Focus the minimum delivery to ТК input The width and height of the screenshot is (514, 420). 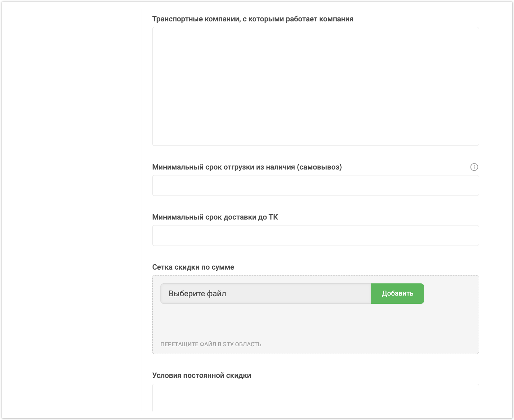(x=315, y=236)
